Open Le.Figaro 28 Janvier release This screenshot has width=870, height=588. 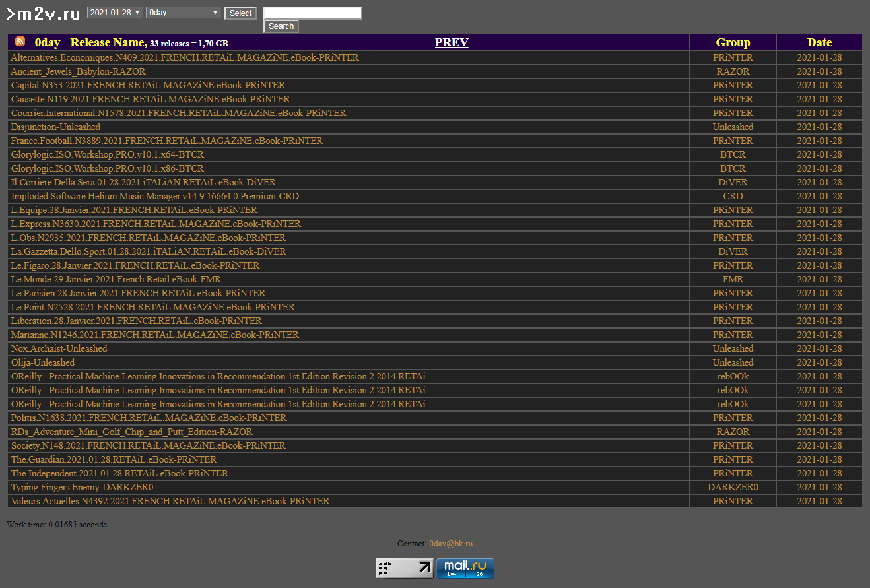(x=135, y=265)
